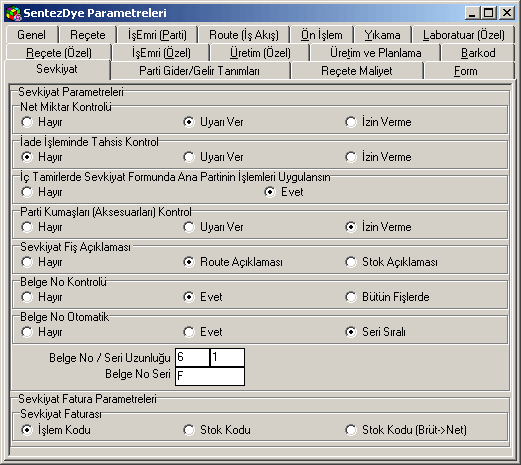Image resolution: width=521 pixels, height=465 pixels.
Task: Switch to the Reçete Maliyet tab
Action: (x=357, y=71)
